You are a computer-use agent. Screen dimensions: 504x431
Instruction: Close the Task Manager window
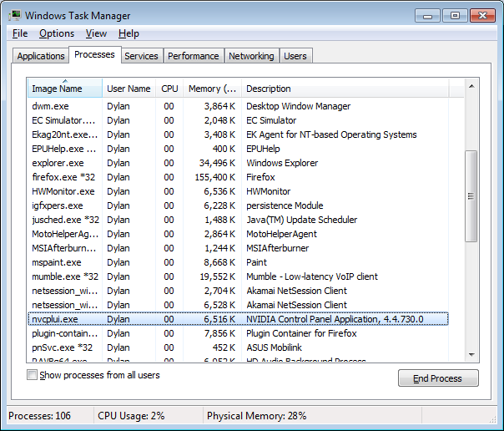click(482, 15)
